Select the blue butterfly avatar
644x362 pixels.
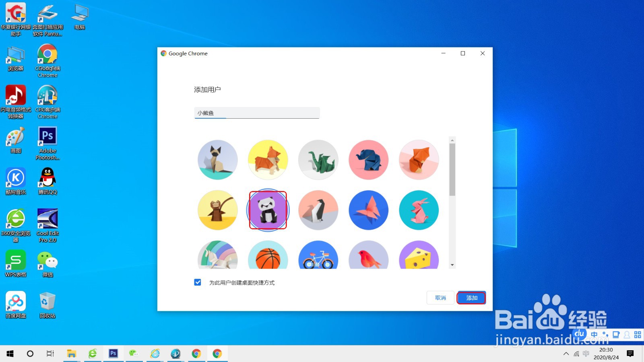click(368, 210)
